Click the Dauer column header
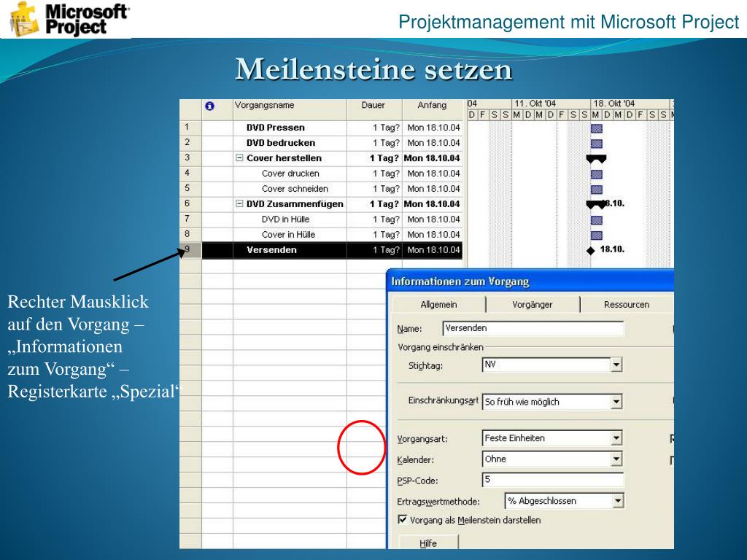The image size is (747, 560). [x=374, y=109]
